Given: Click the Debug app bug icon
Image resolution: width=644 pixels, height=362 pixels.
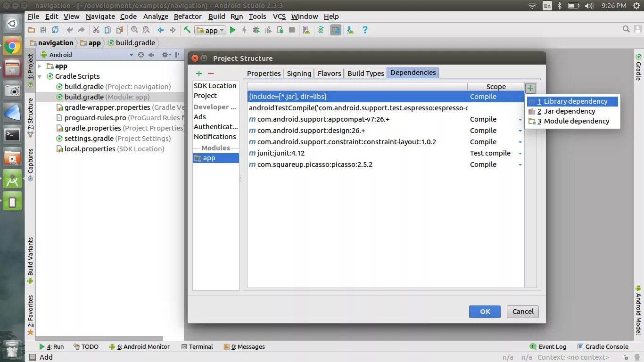Looking at the screenshot, I should click(x=256, y=30).
